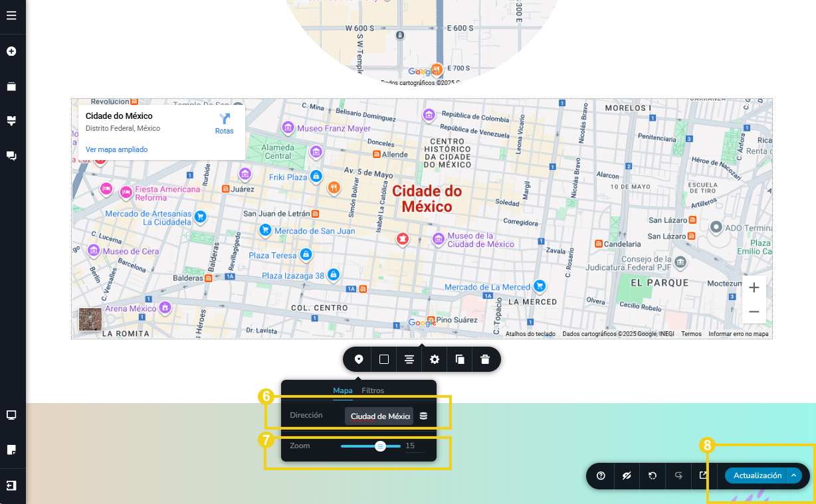Click the undo history icon
The width and height of the screenshot is (816, 504).
[653, 475]
